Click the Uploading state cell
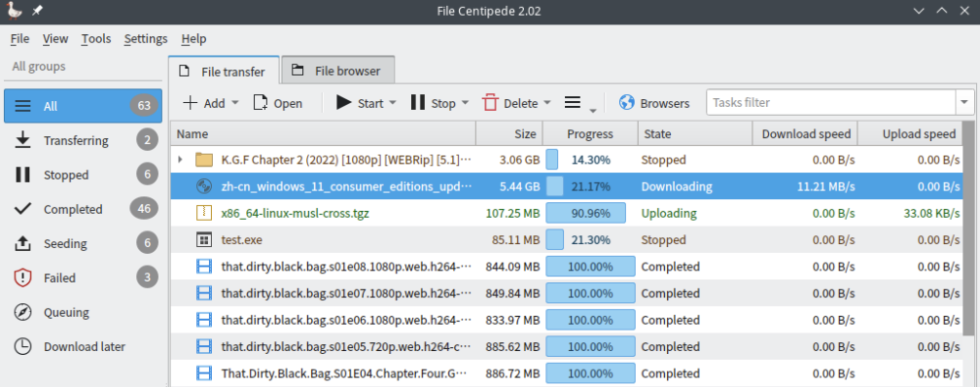The image size is (980, 387). [695, 213]
